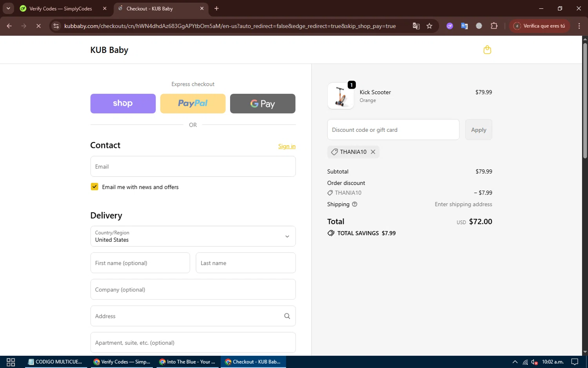Click the 10:02 a.m. clock
Image resolution: width=588 pixels, height=368 pixels.
[x=553, y=362]
